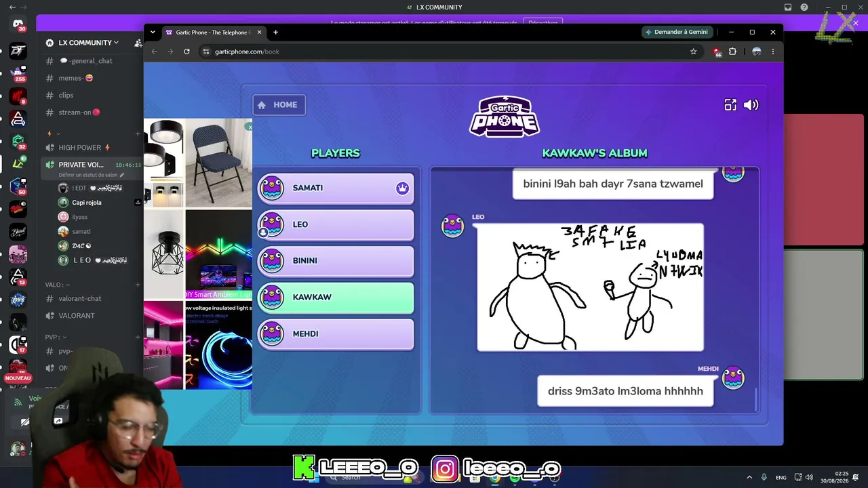Screen dimensions: 868x488
Task: Show hidden system tray icons
Action: click(749, 477)
